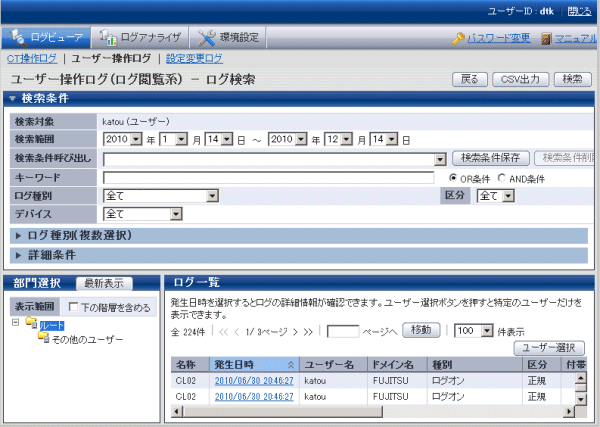Click the password change key icon

pyautogui.click(x=458, y=38)
